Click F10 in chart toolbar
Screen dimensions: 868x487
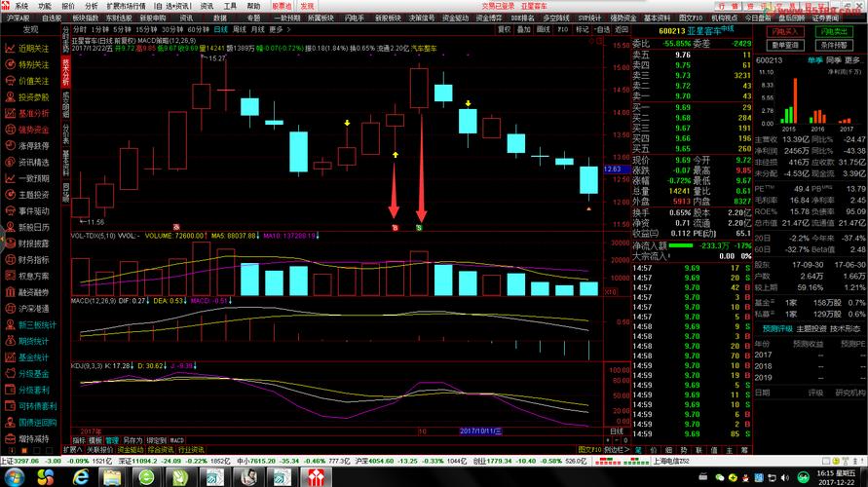point(563,29)
